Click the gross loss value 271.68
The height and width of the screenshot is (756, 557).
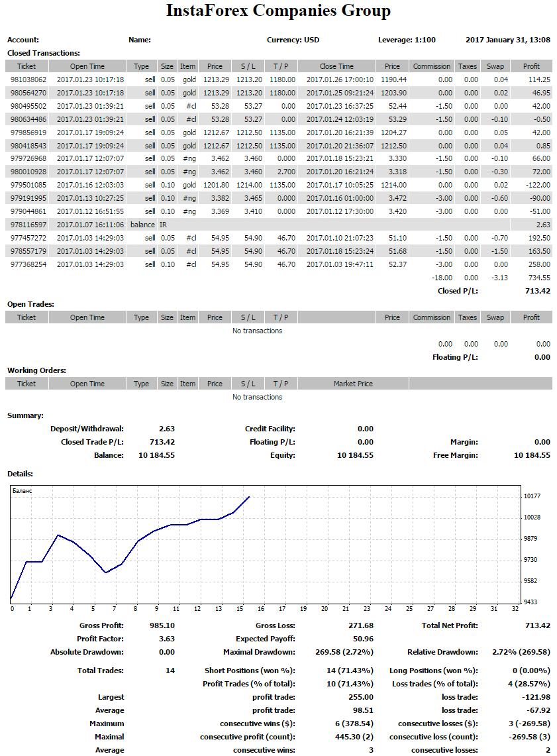click(x=361, y=625)
